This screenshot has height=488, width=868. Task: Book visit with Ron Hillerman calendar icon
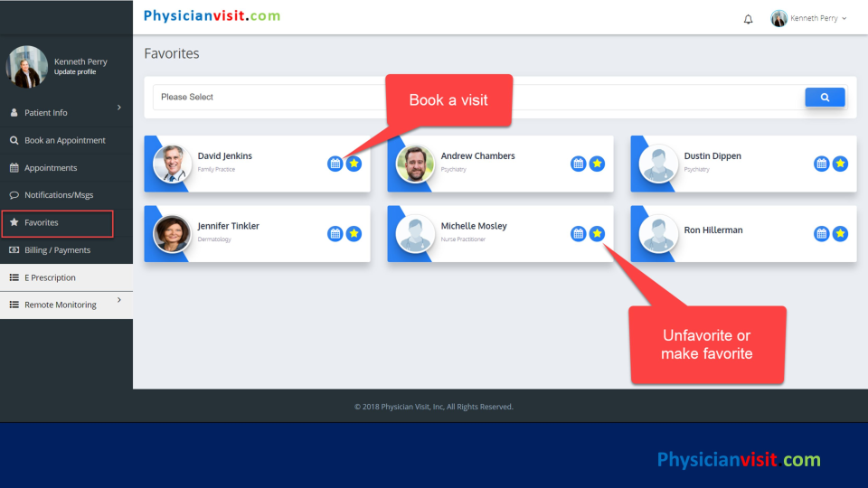[822, 233]
